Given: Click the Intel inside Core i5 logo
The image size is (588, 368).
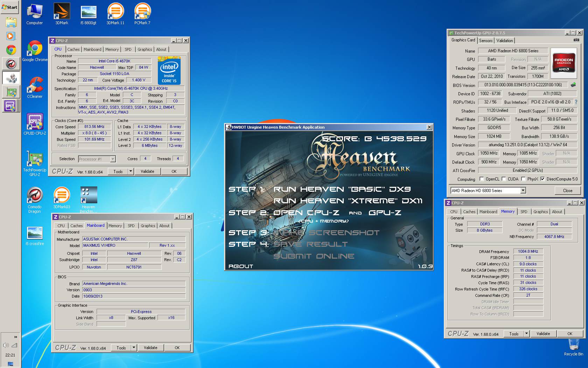Looking at the screenshot, I should click(x=169, y=71).
